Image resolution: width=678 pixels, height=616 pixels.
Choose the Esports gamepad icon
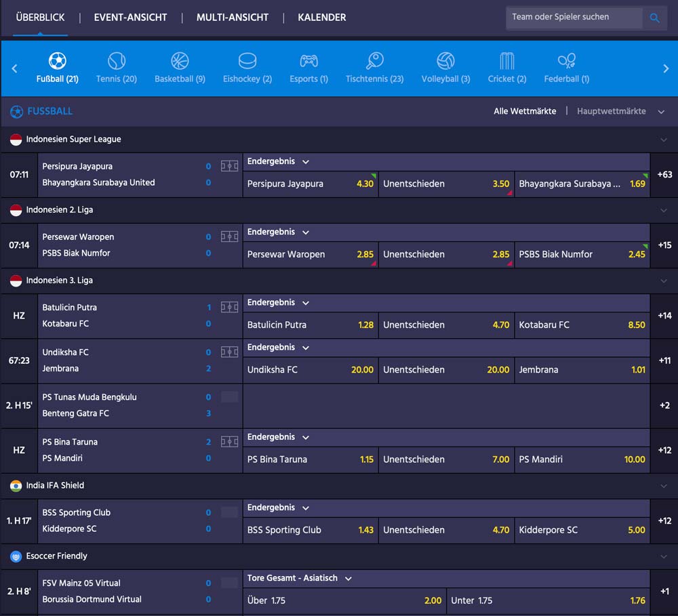coord(308,62)
